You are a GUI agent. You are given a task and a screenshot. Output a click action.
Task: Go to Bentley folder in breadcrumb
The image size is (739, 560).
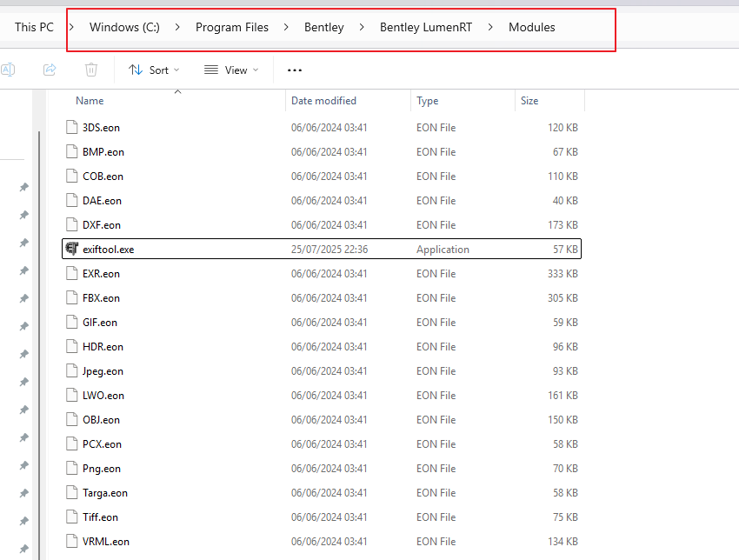pyautogui.click(x=323, y=27)
